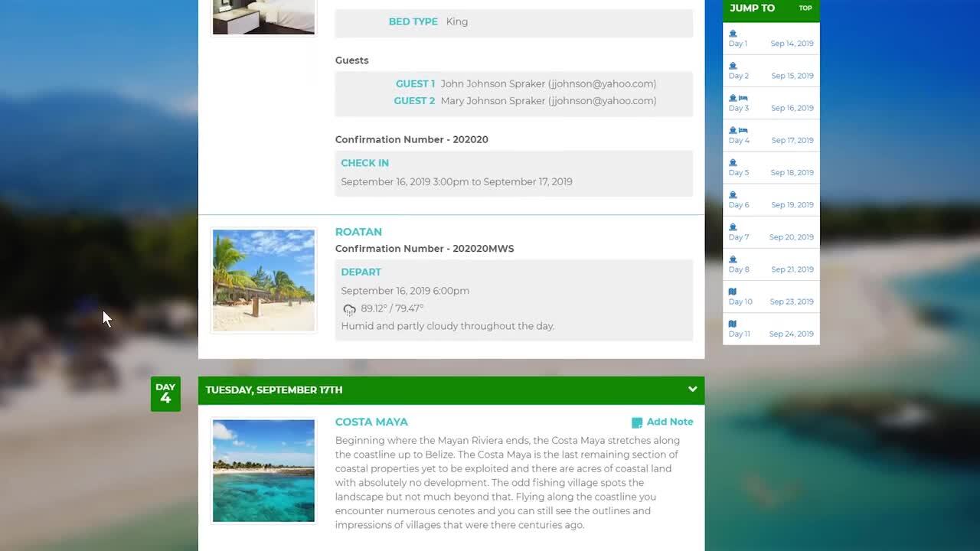
Task: Click the Add Note sticky-note icon
Action: tap(637, 422)
